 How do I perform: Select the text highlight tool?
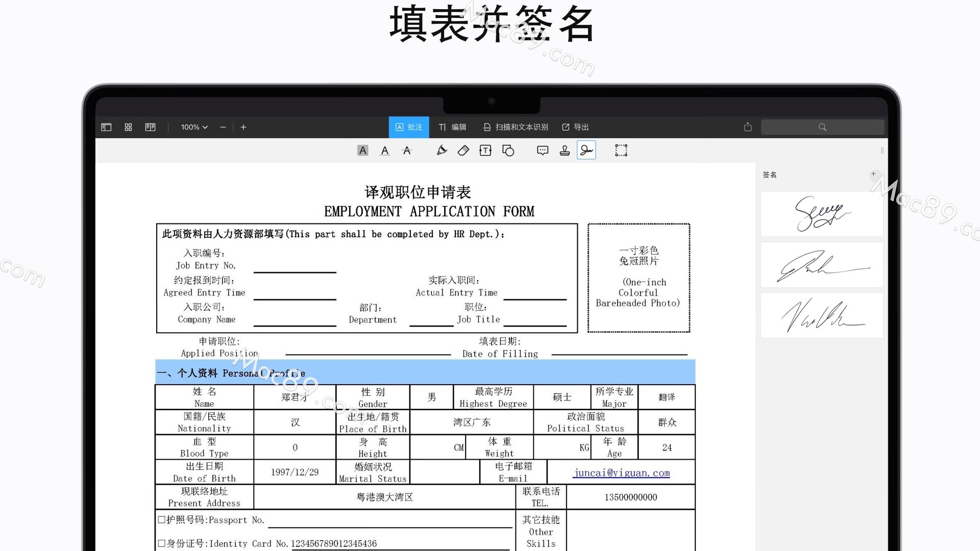point(362,151)
